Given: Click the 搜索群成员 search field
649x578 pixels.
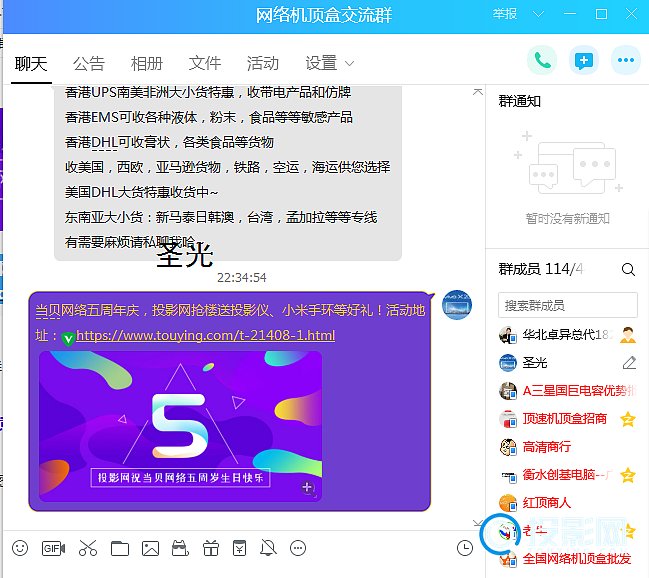Looking at the screenshot, I should coord(568,305).
